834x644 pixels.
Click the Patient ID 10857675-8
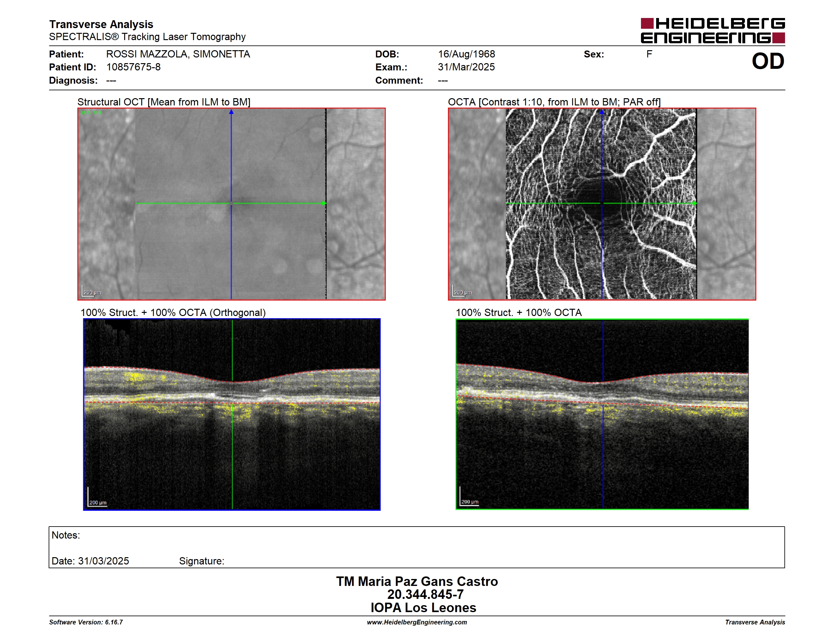(133, 67)
